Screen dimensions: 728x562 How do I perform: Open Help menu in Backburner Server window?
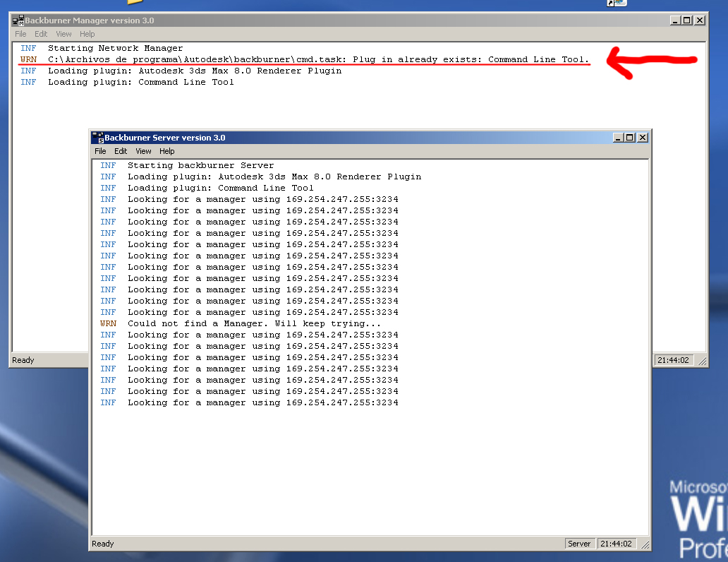pos(166,151)
